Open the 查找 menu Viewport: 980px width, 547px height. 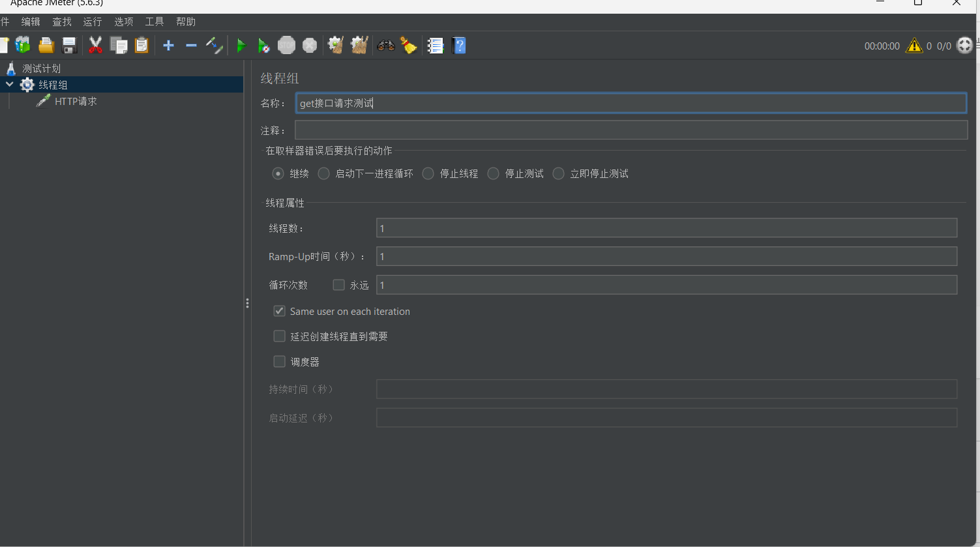pyautogui.click(x=62, y=22)
